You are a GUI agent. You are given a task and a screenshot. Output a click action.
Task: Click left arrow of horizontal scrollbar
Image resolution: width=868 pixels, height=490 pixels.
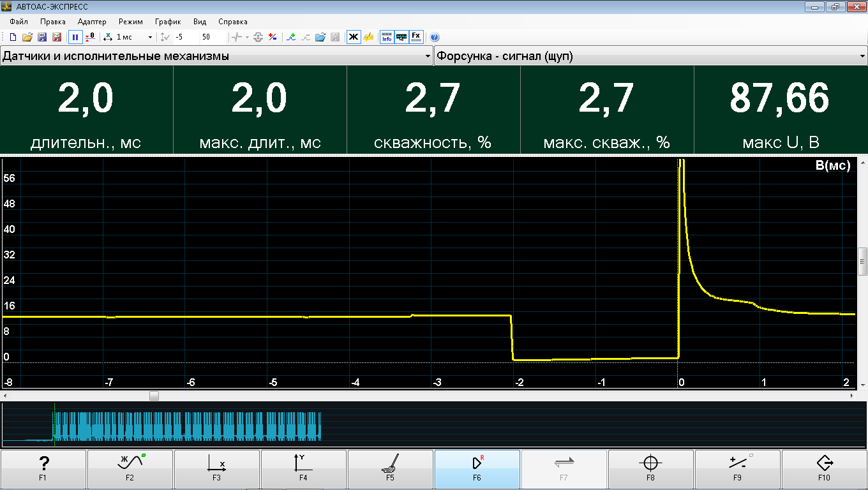[x=5, y=396]
